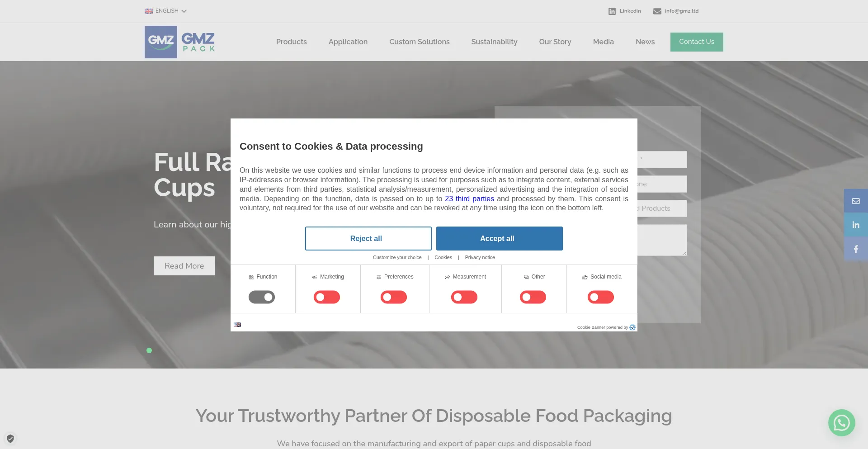Viewport: 868px width, 449px height.
Task: Expand the English language dropdown
Action: pos(166,11)
